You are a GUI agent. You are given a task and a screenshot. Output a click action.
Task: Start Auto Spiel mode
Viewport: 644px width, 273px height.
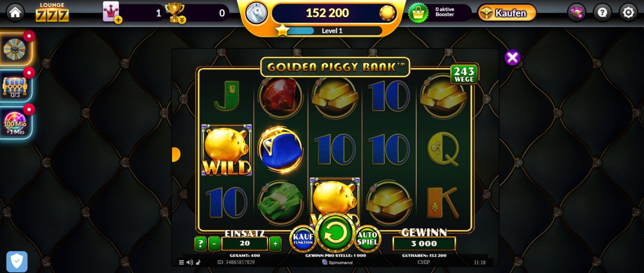[x=368, y=239]
